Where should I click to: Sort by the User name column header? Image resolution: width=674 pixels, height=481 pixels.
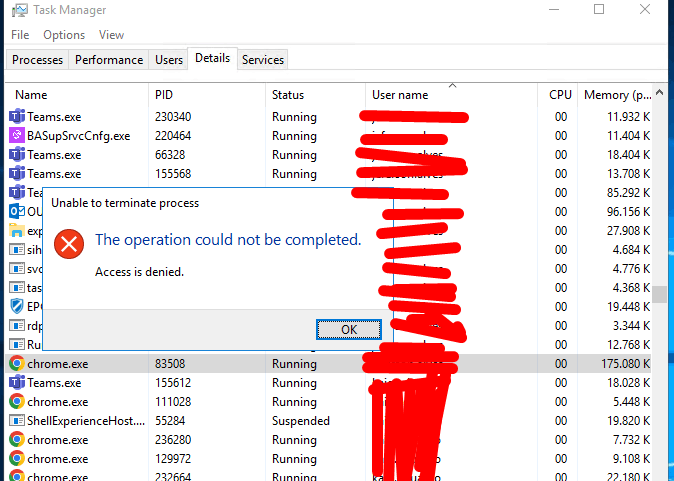tap(451, 95)
